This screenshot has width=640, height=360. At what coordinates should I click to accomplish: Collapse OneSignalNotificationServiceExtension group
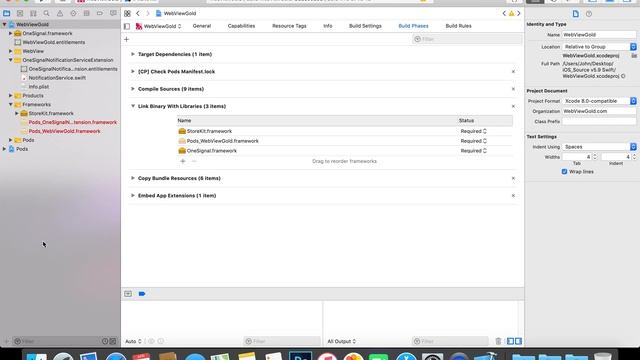[11, 60]
